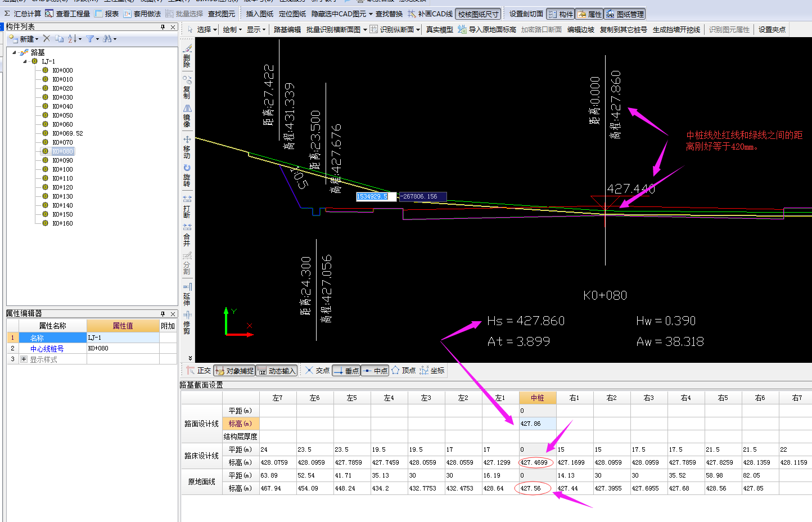Toggle 顶点 vertex snap
This screenshot has width=812, height=522.
[404, 371]
